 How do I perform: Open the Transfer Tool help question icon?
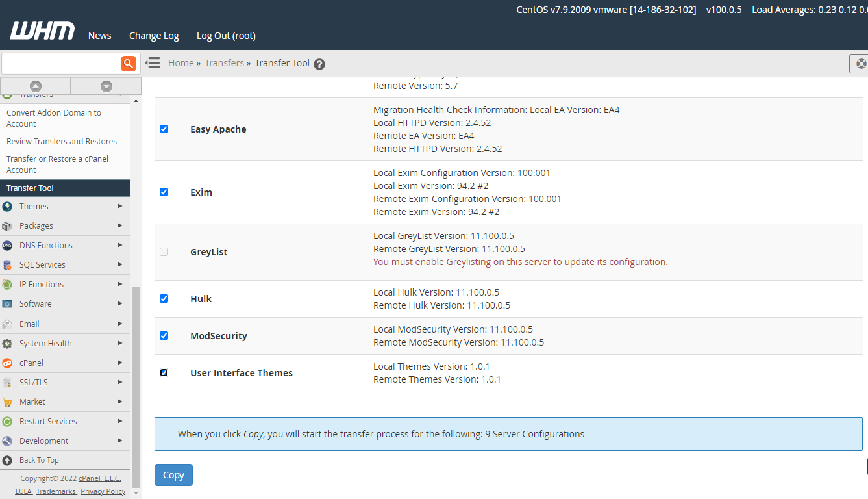click(x=319, y=64)
